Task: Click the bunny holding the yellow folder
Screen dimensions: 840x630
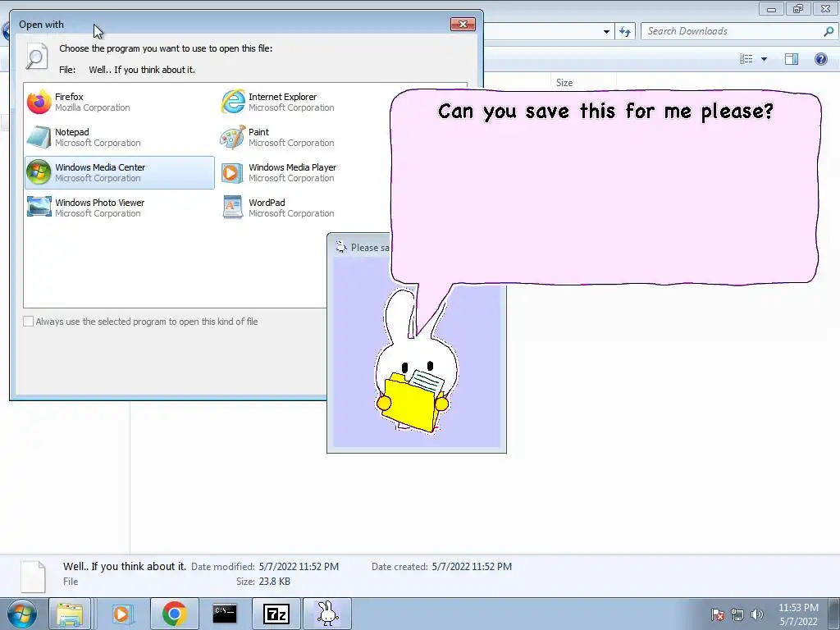Action: (416, 362)
